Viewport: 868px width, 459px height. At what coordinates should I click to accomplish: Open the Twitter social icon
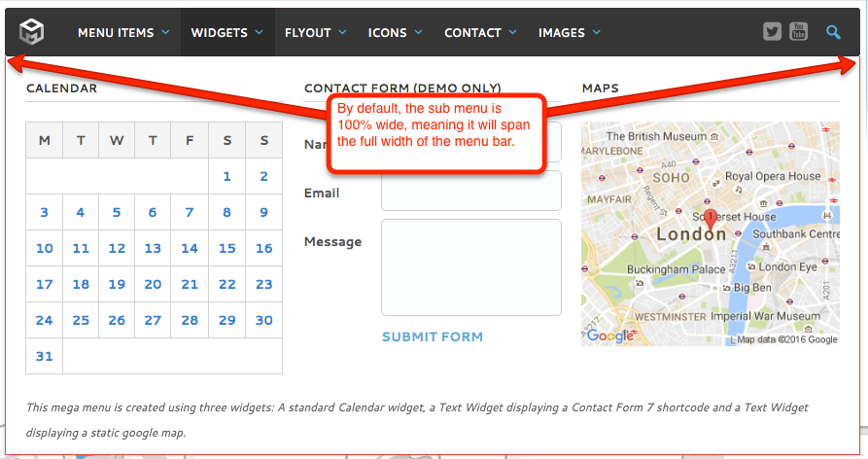click(x=773, y=32)
